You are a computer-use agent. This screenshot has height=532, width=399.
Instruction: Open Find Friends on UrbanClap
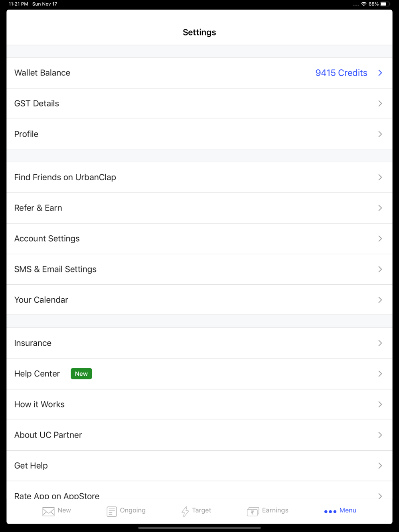coord(199,177)
